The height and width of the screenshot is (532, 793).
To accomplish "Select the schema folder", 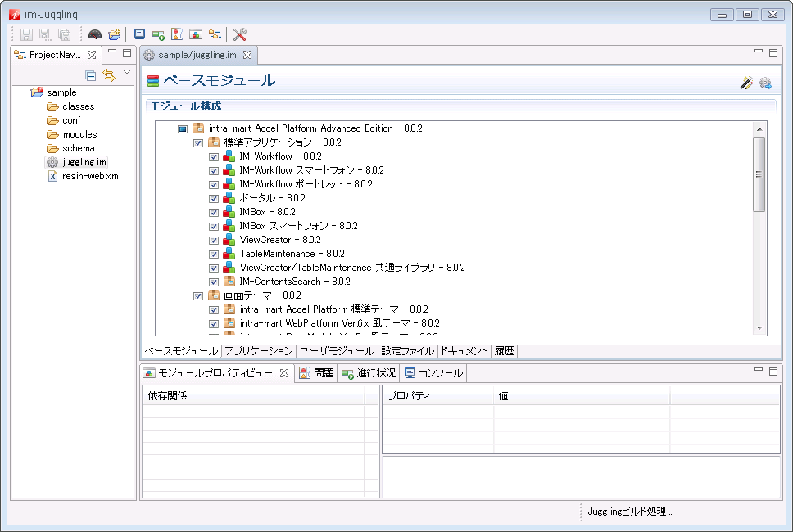I will [x=79, y=148].
